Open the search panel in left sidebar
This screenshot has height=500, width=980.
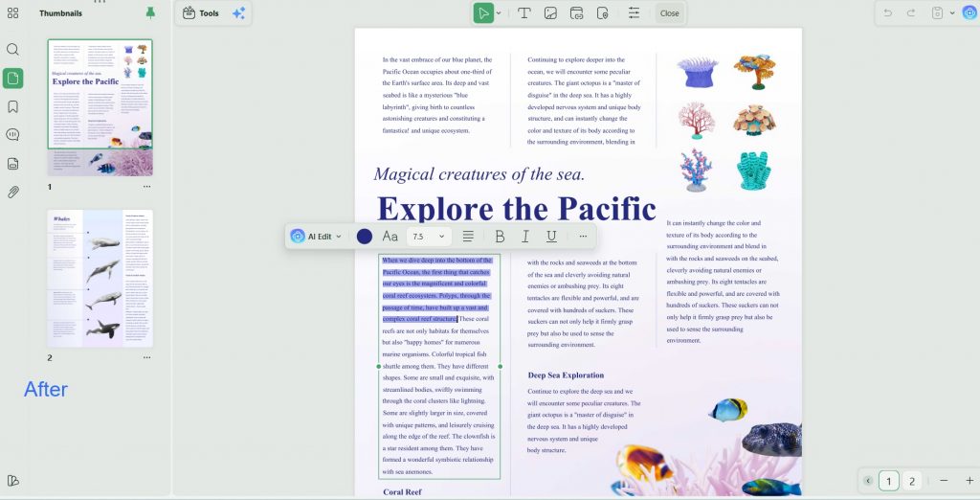(x=12, y=50)
